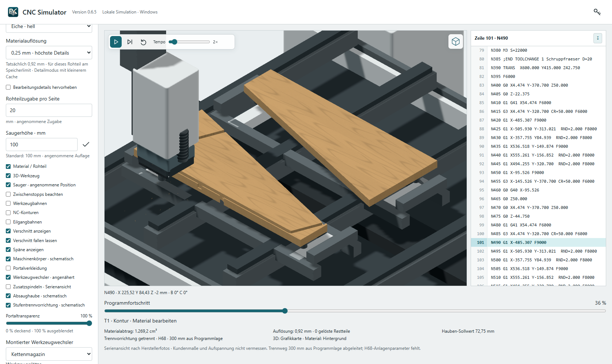The image size is (612, 364).
Task: Click the key icon in the header
Action: coord(597,12)
